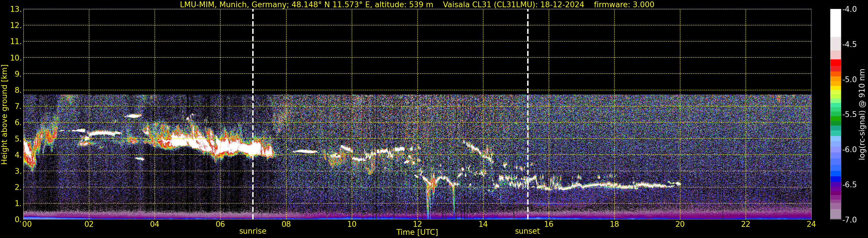Image resolution: width=868 pixels, height=238 pixels.
Task: Click the '13.' height-axis tick label
Action: click(x=16, y=10)
